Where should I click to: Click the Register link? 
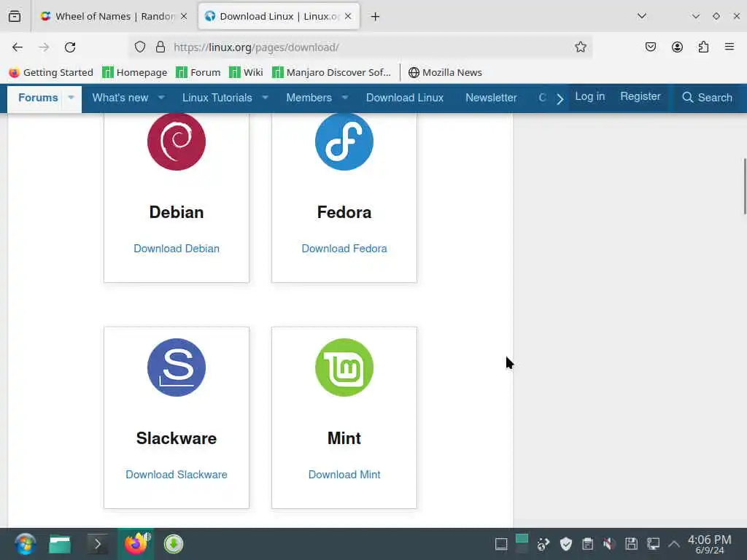tap(640, 96)
